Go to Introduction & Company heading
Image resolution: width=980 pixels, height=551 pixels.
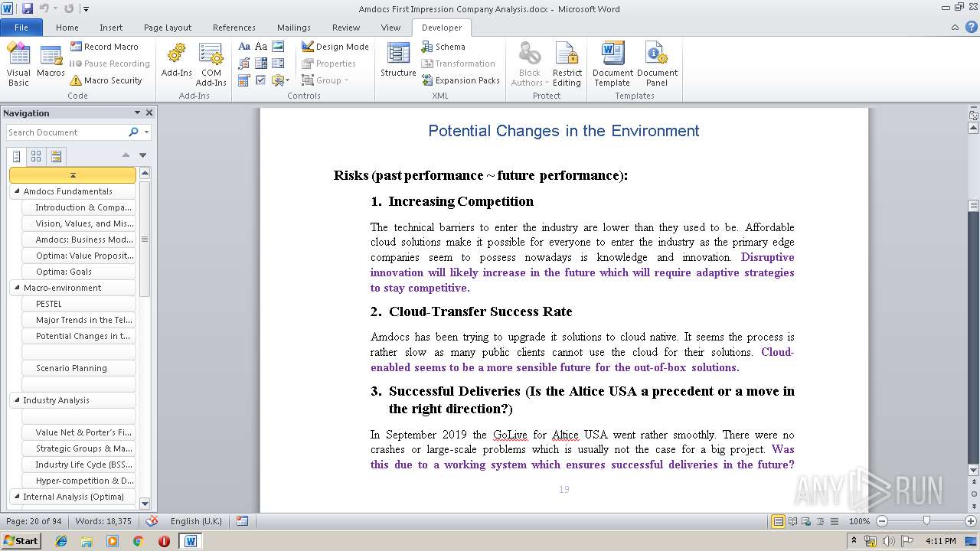pos(80,207)
